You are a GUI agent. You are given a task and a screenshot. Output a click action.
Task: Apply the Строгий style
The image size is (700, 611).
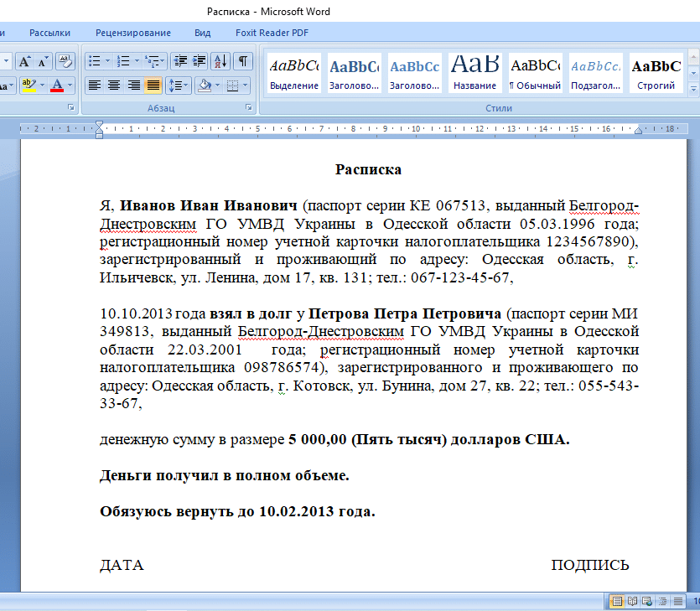coord(655,73)
